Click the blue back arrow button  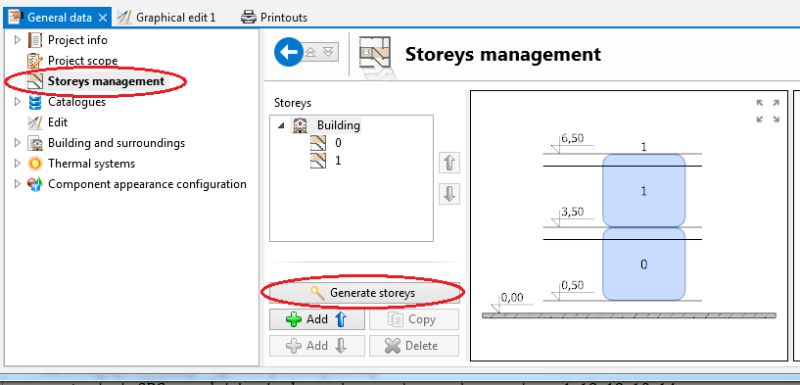(x=289, y=52)
